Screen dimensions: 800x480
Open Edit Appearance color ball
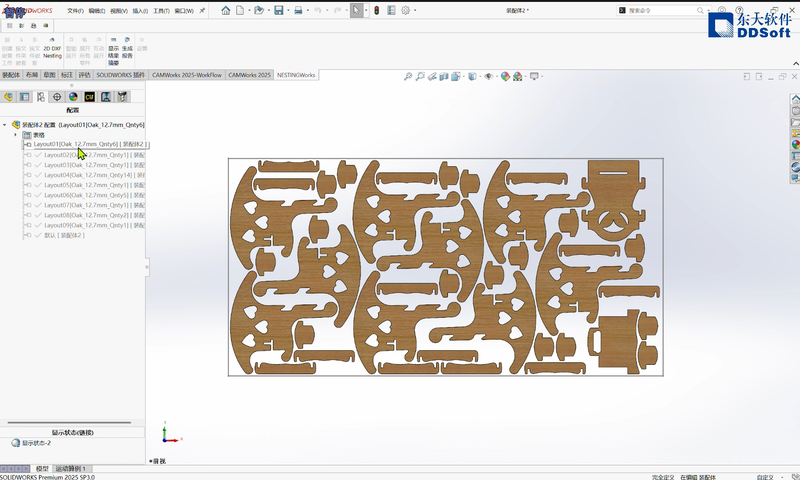pyautogui.click(x=505, y=77)
